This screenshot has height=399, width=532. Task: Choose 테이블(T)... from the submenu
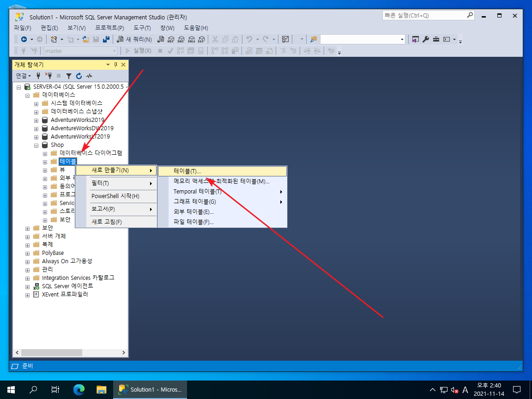(222, 171)
